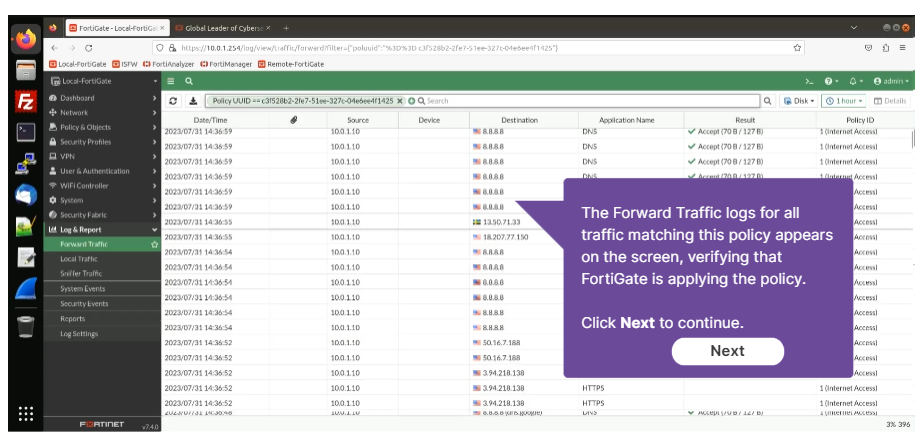Reload the page in Firefox
Screen dimensions: 922x448
click(x=89, y=48)
